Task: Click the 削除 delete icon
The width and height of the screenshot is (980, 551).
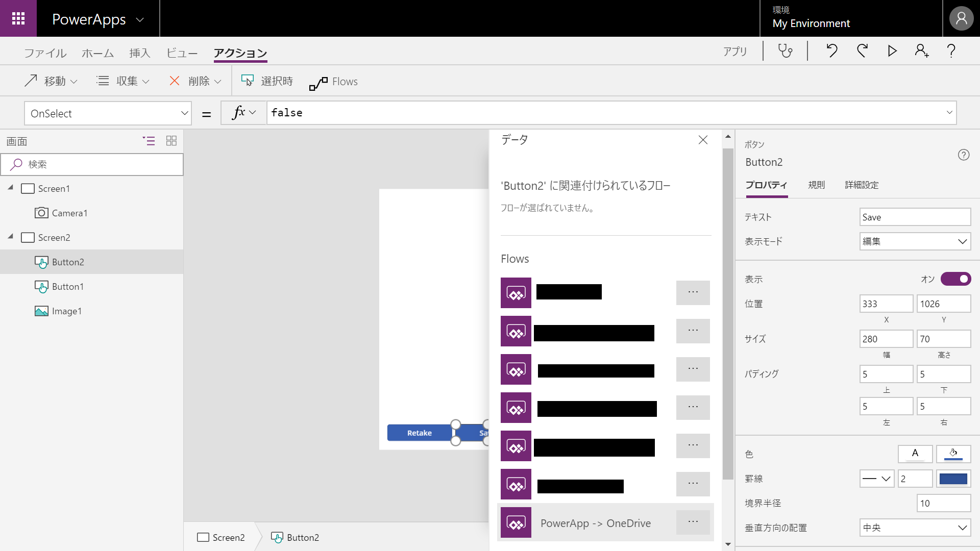Action: coord(175,81)
